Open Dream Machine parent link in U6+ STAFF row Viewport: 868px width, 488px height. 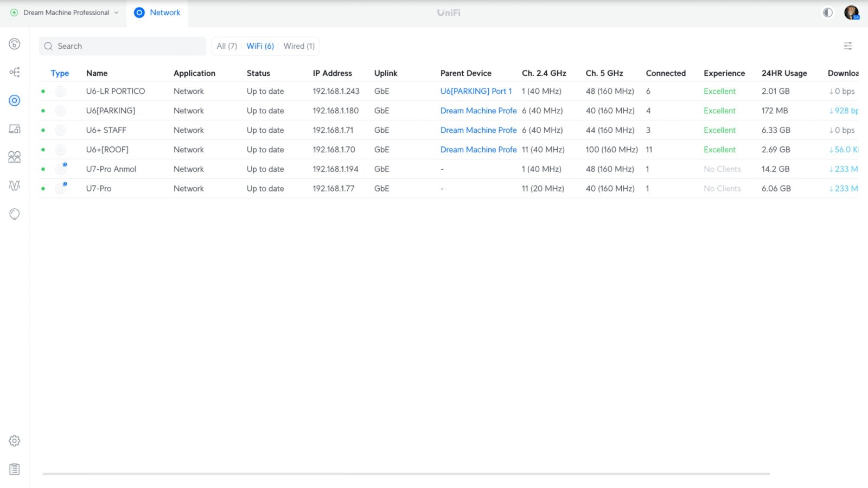(478, 130)
